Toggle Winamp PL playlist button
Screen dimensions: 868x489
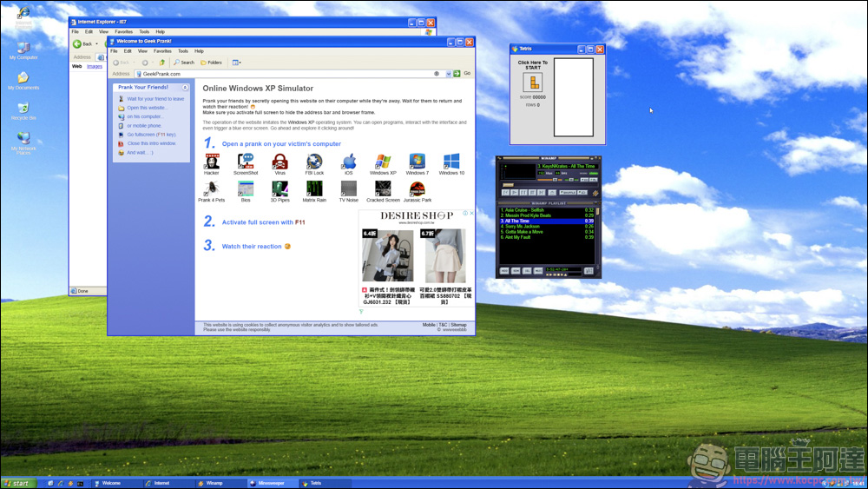point(594,180)
